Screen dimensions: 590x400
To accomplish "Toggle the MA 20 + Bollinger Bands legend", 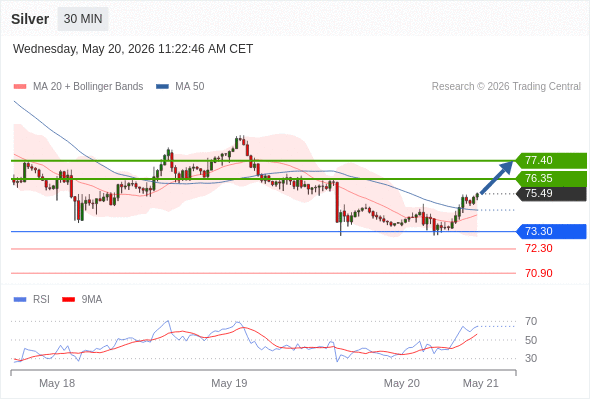I will click(78, 87).
